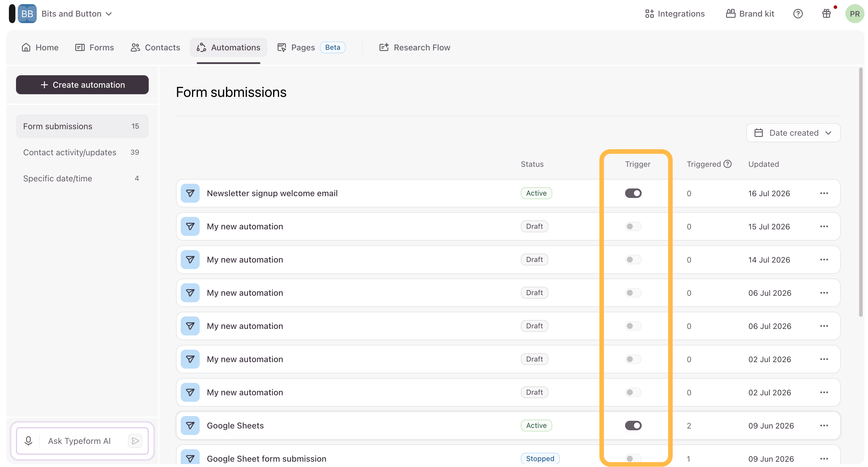Click the Active badge on the Newsletter row
This screenshot has width=868, height=467.
coord(536,193)
